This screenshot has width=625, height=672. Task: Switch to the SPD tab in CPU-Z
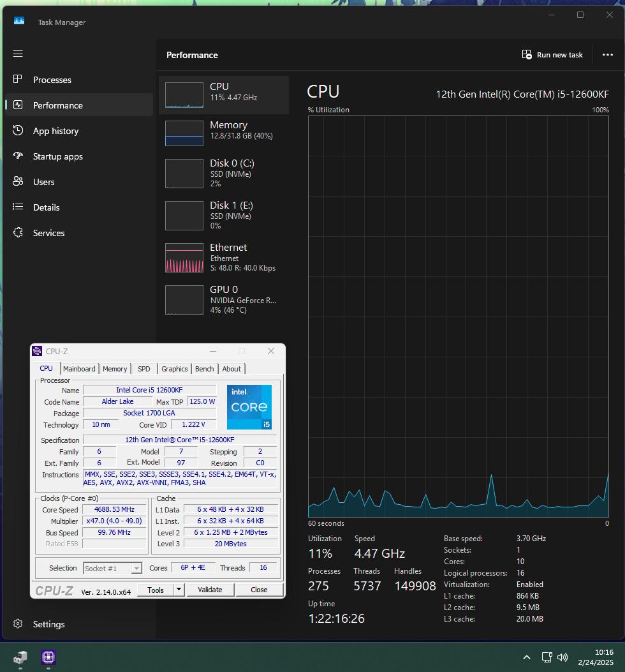[x=144, y=369]
